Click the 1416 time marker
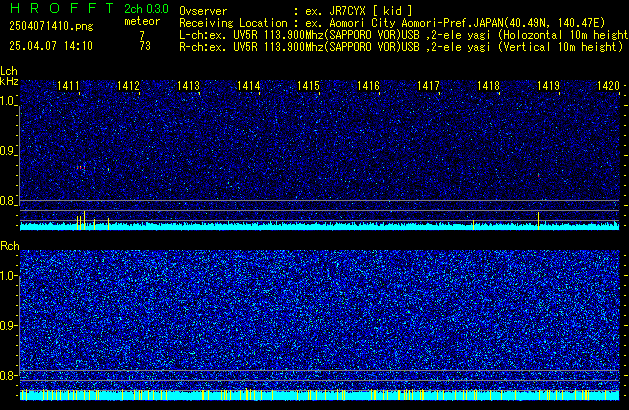The image size is (629, 410). click(x=368, y=86)
